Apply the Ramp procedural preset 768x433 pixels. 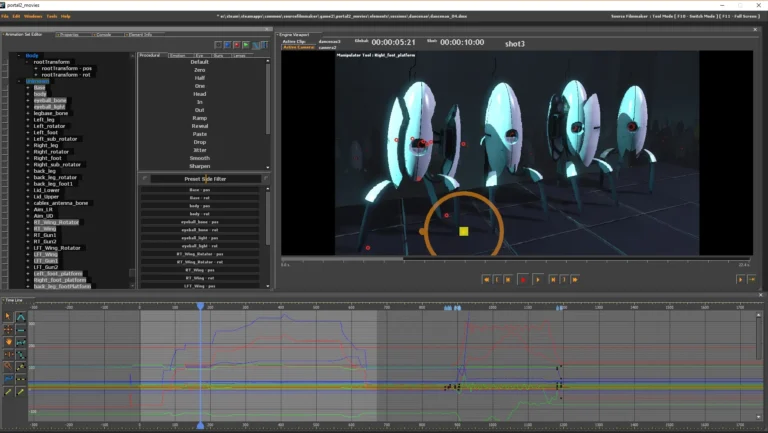tap(199, 118)
